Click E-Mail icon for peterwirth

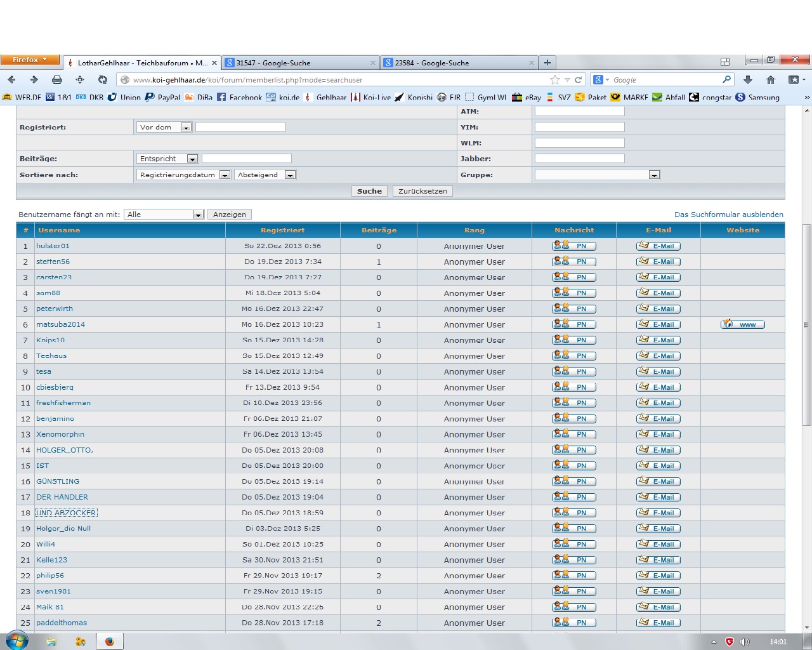pos(658,309)
